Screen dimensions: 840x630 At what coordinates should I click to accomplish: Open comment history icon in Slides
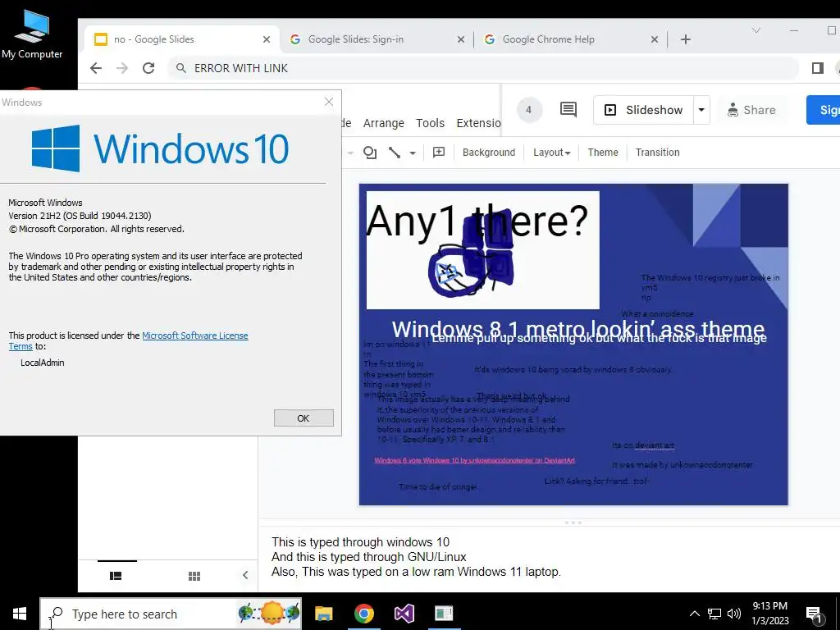pos(568,110)
